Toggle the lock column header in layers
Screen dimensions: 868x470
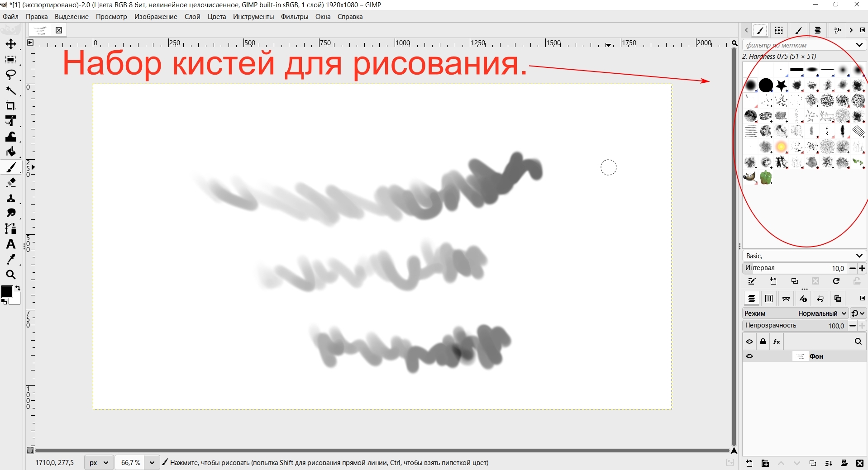click(x=763, y=342)
